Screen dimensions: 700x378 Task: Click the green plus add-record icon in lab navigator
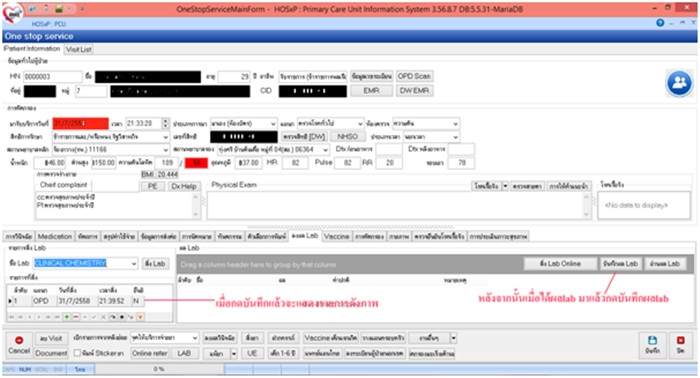[x=67, y=317]
